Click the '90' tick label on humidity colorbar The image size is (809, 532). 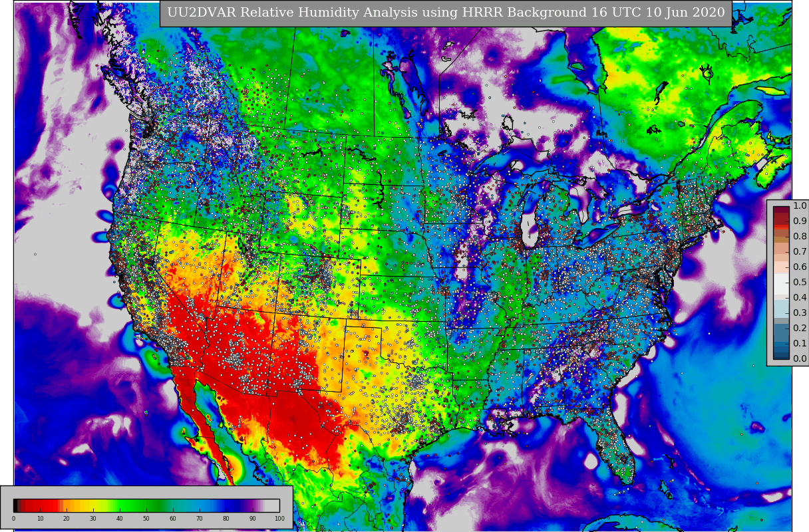pyautogui.click(x=253, y=519)
